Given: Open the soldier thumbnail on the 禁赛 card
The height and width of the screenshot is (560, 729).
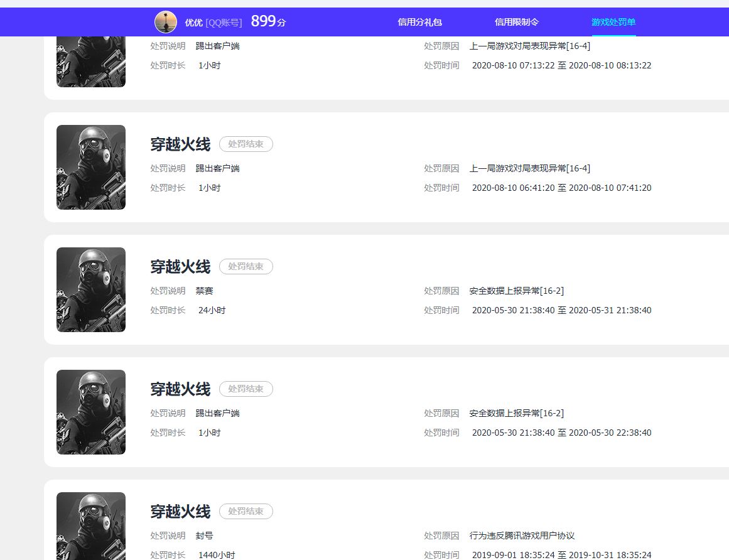Looking at the screenshot, I should pyautogui.click(x=91, y=289).
